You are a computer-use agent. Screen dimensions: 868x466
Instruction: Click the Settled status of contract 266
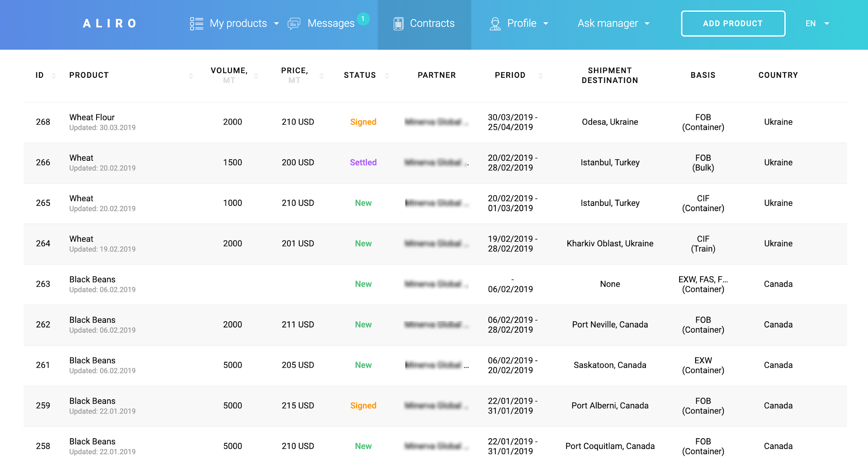tap(363, 163)
